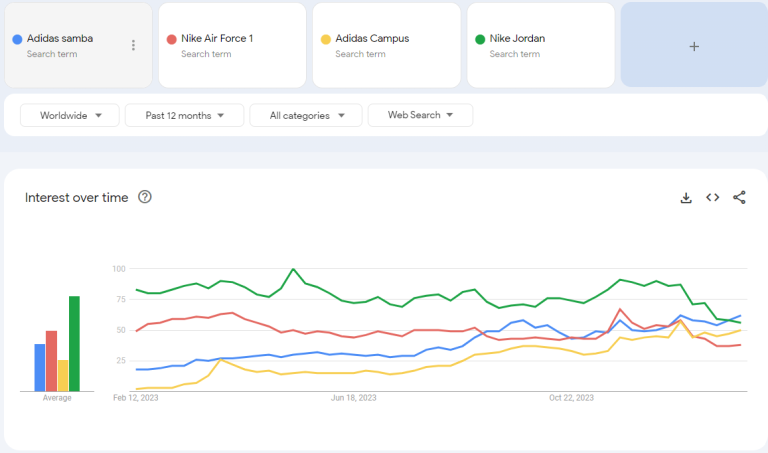Click the green line peak on chart

(293, 269)
